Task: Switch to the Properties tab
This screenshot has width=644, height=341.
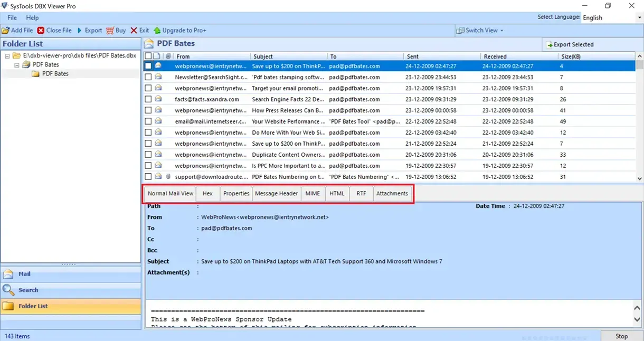Action: point(236,193)
